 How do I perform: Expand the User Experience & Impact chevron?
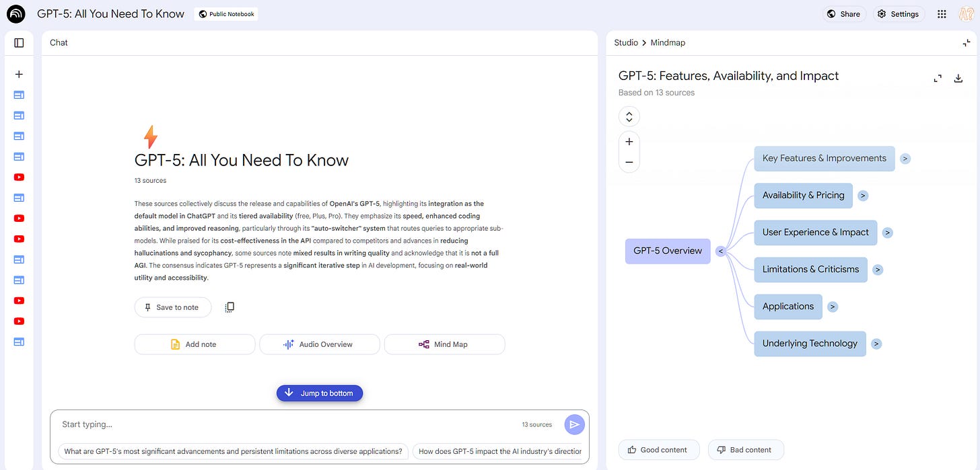point(888,233)
